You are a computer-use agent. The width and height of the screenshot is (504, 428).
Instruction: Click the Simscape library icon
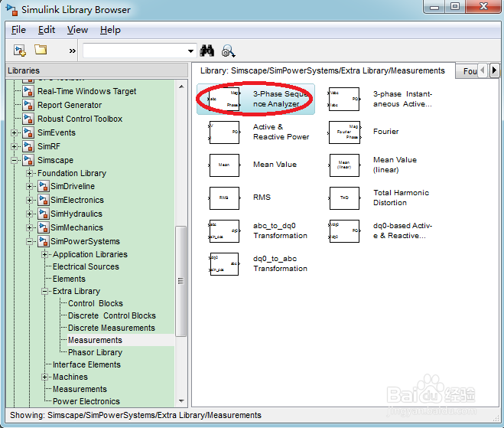point(28,160)
